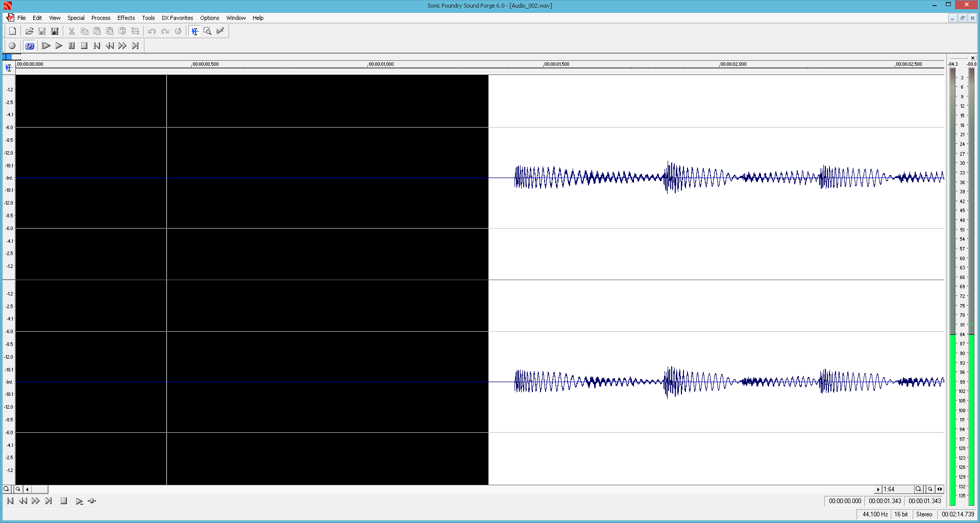This screenshot has width=980, height=523.
Task: Click the Play Clipboard icon
Action: [122, 31]
